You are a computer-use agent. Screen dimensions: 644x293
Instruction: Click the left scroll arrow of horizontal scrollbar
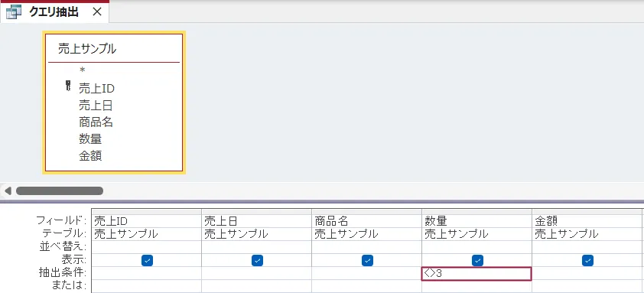tap(8, 190)
